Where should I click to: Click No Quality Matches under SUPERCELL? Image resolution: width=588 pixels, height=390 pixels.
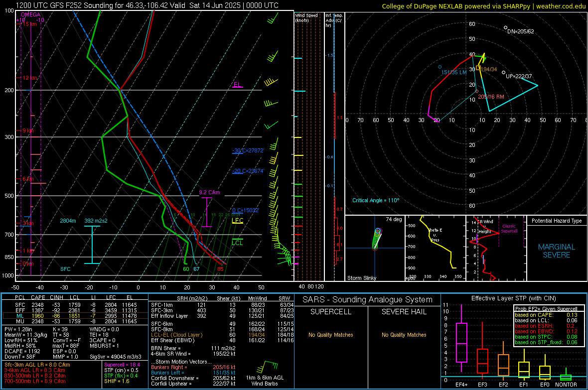(331, 335)
